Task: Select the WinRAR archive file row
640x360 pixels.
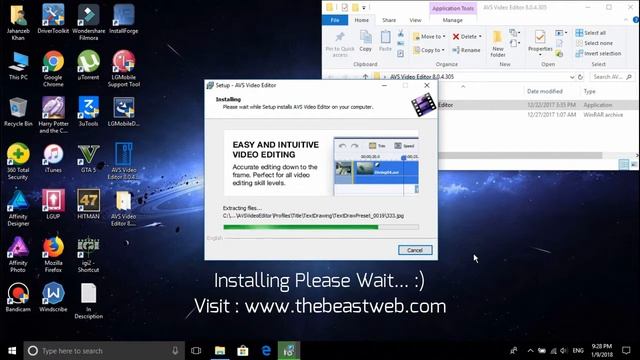Action: click(538, 115)
